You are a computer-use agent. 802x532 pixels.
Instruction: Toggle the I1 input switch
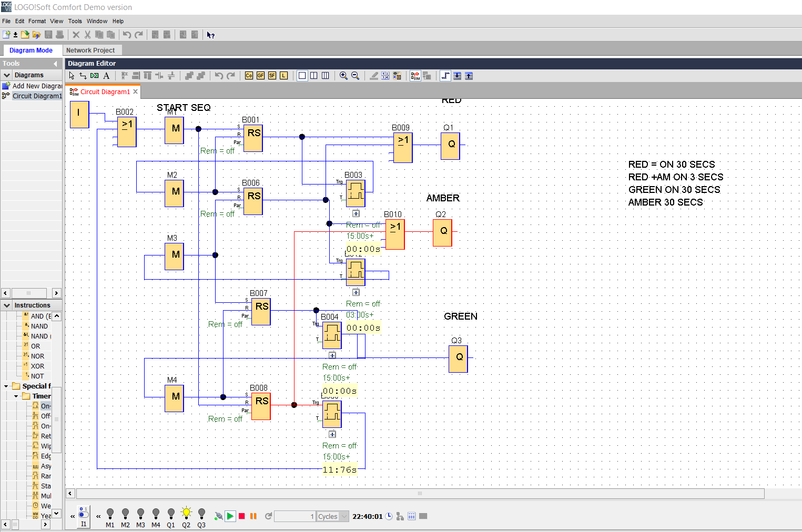84,514
